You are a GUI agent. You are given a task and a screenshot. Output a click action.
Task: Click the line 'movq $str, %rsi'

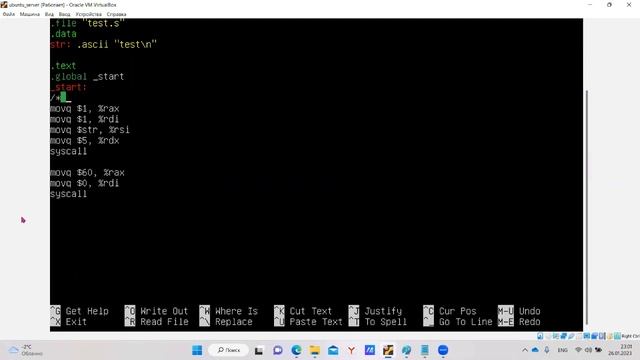click(x=90, y=130)
